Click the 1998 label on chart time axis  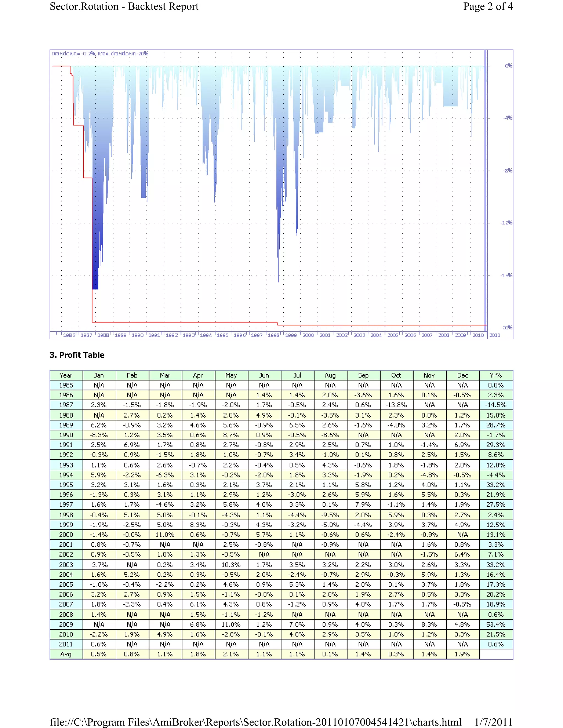click(x=274, y=335)
